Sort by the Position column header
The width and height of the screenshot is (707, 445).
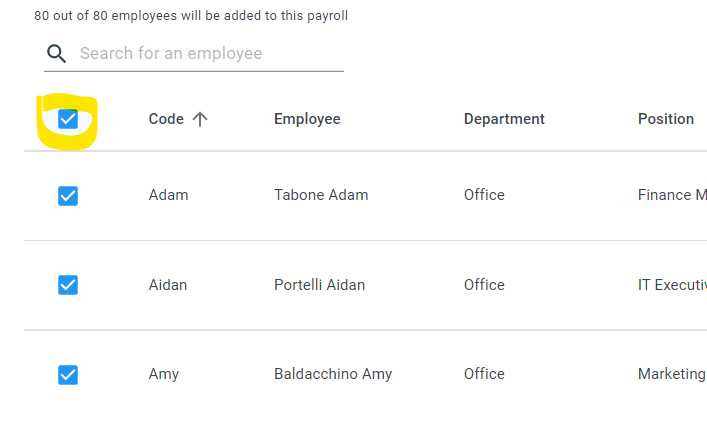(x=666, y=119)
